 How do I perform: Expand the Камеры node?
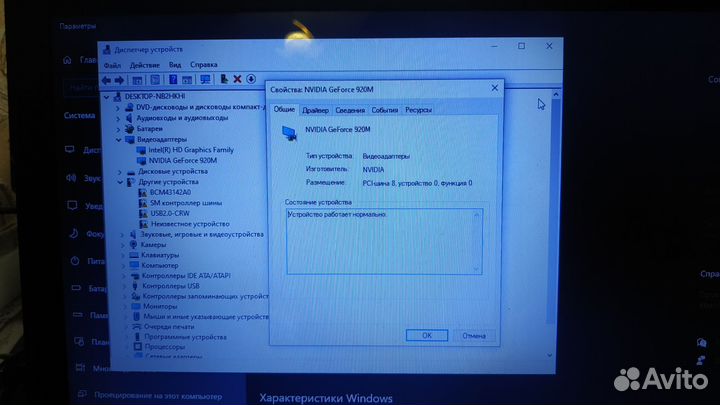123,245
